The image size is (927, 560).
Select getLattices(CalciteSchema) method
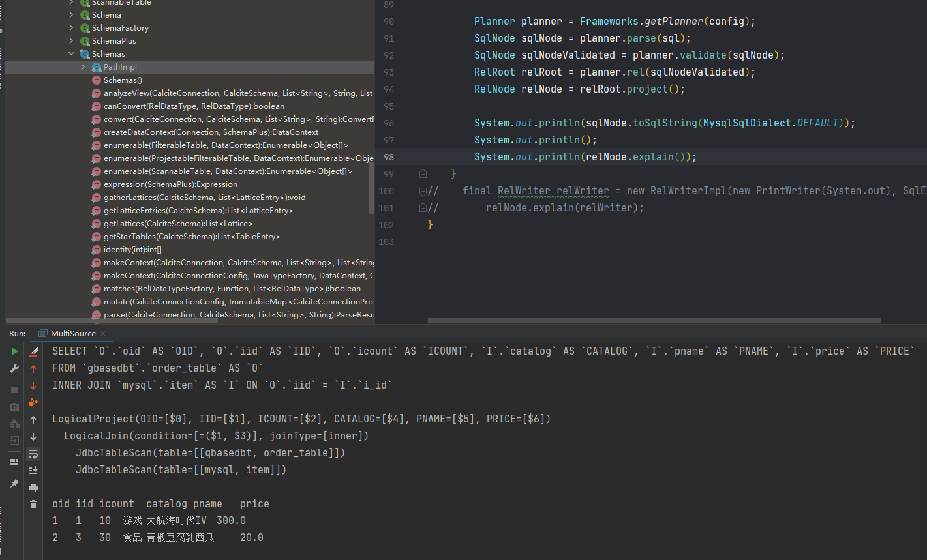[x=178, y=224]
